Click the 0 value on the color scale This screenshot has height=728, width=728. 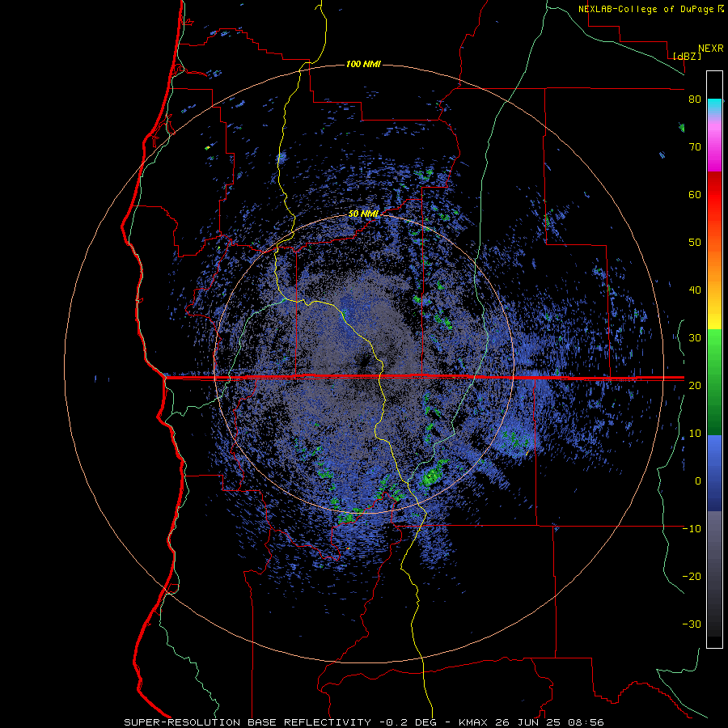(698, 481)
